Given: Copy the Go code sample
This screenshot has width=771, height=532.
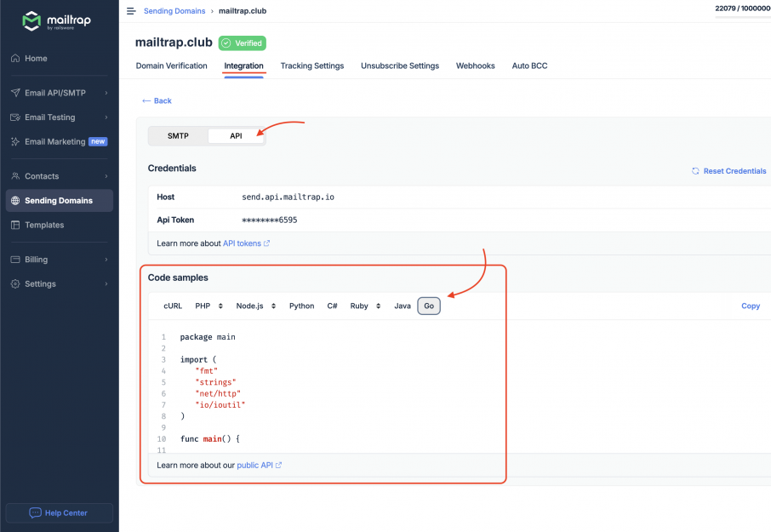Looking at the screenshot, I should [750, 306].
